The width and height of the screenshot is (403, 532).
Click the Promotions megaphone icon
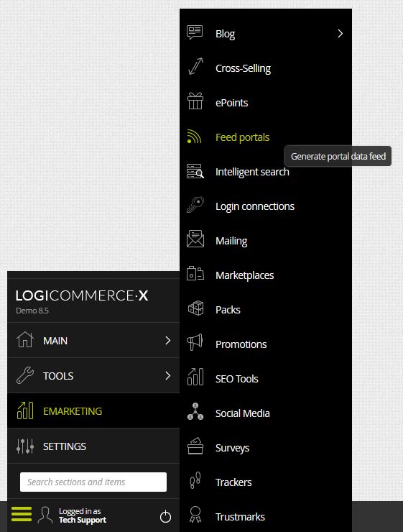[195, 342]
